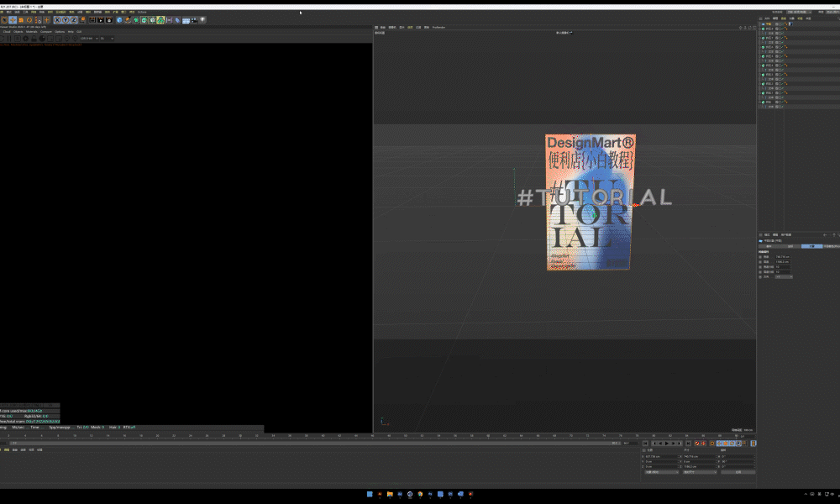Render the active view clapperboard icon
Image resolution: width=840 pixels, height=504 pixels.
pos(92,20)
